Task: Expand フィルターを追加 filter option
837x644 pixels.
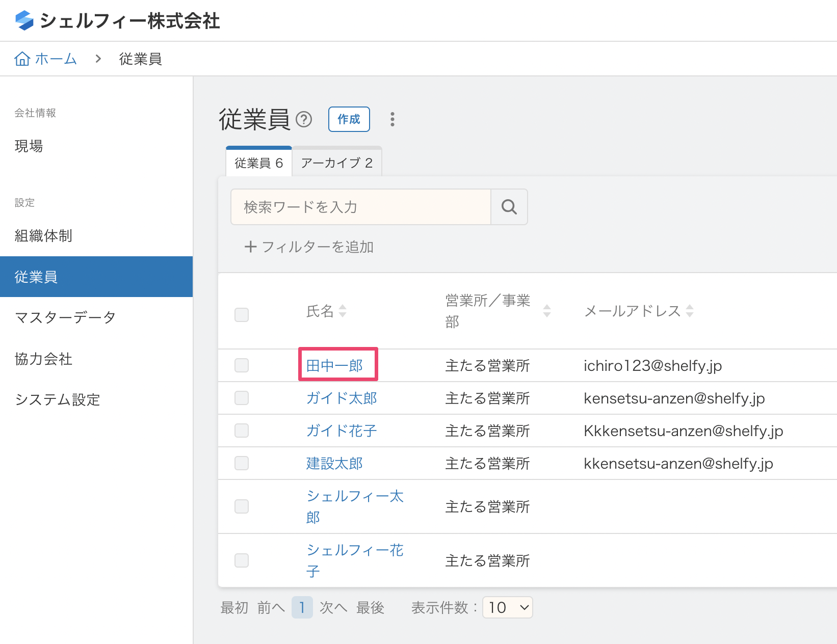Action: point(309,247)
